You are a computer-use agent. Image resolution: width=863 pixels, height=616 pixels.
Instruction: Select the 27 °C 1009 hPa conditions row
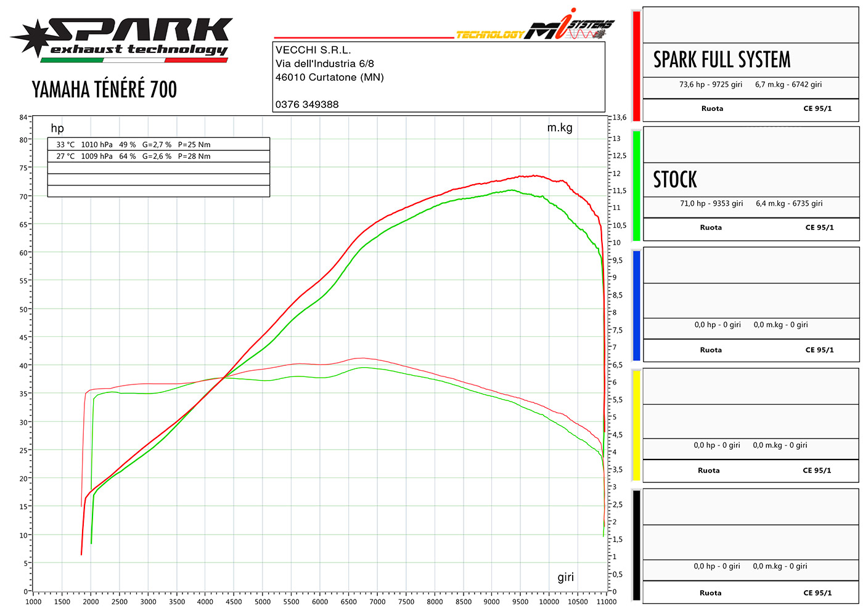133,156
